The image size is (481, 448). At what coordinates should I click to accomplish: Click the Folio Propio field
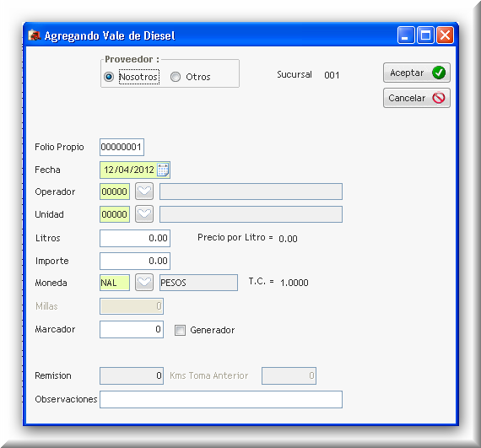pos(122,147)
